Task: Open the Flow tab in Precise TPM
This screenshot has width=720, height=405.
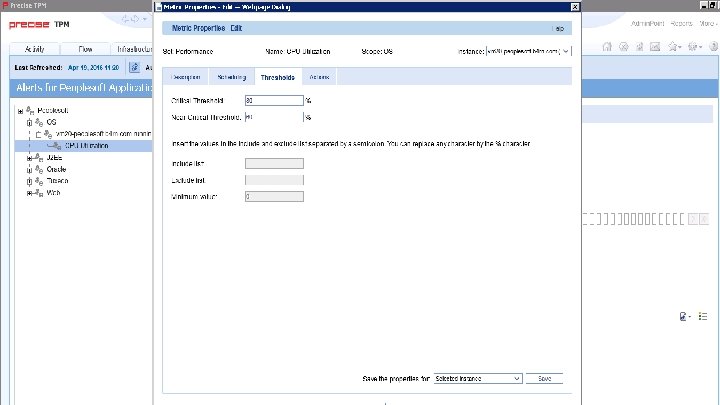Action: pyautogui.click(x=85, y=49)
